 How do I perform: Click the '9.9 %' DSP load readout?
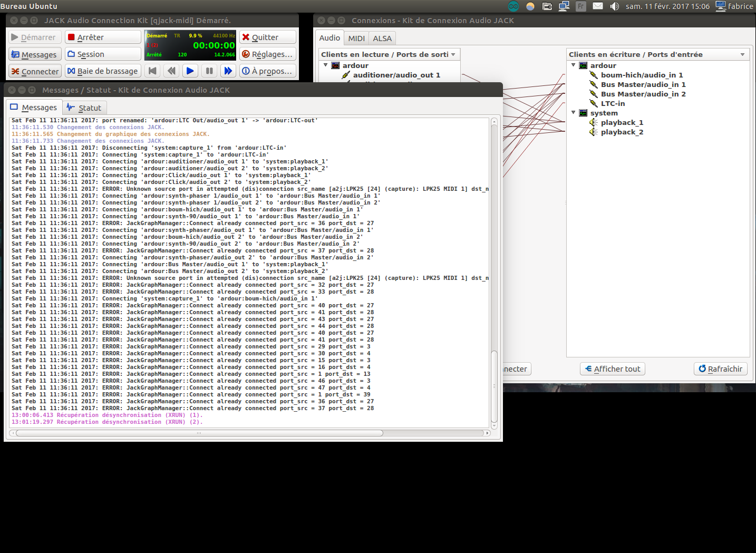pyautogui.click(x=196, y=36)
